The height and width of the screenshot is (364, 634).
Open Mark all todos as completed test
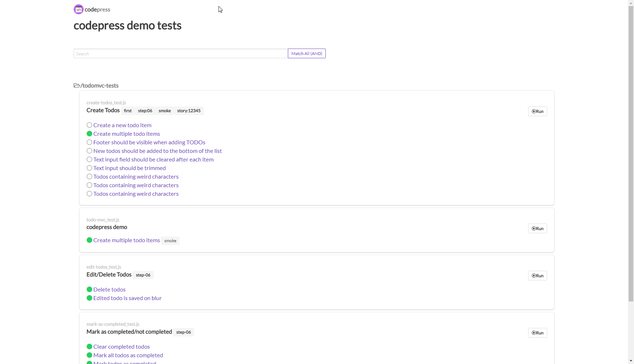[128, 355]
